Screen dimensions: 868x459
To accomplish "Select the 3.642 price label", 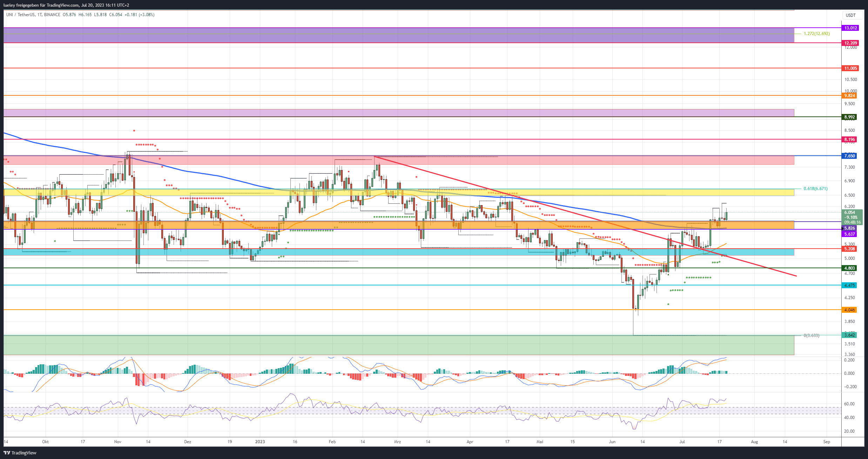I will (x=849, y=335).
